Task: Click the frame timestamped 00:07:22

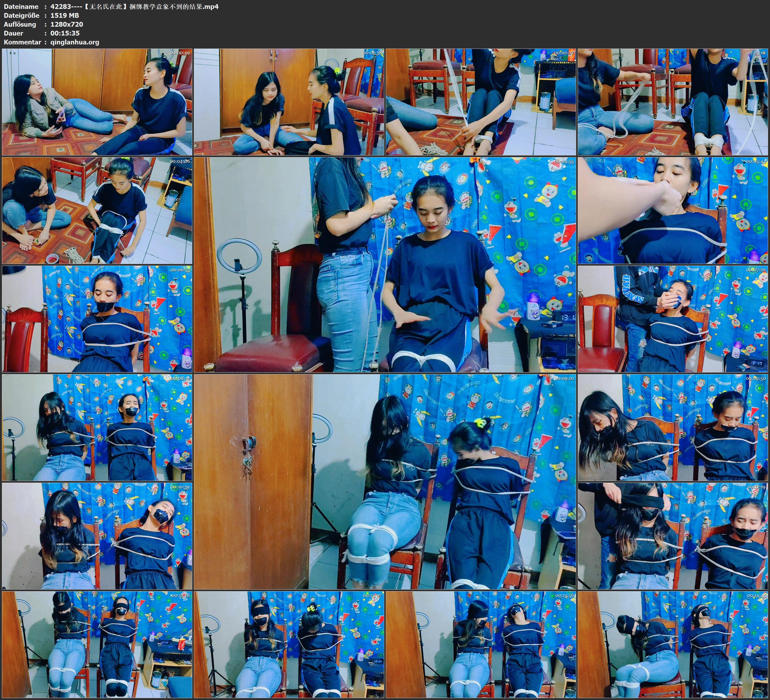Action: point(673,319)
